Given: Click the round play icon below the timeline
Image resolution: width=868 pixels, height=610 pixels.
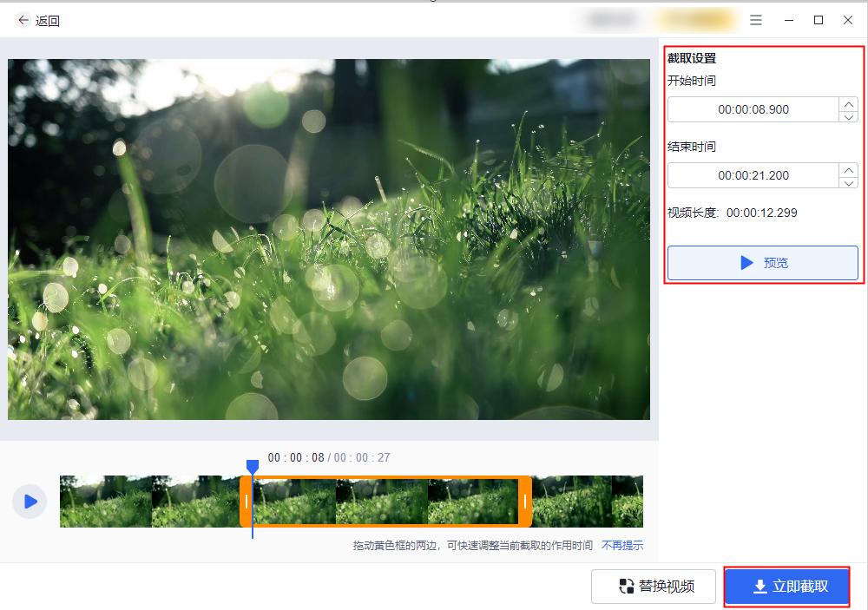Looking at the screenshot, I should (29, 502).
